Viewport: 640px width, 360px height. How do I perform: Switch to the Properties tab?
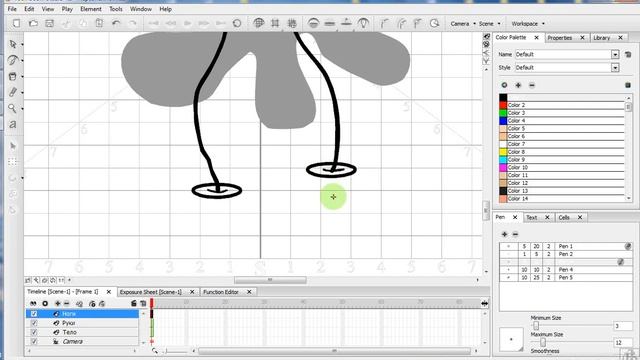(x=560, y=38)
